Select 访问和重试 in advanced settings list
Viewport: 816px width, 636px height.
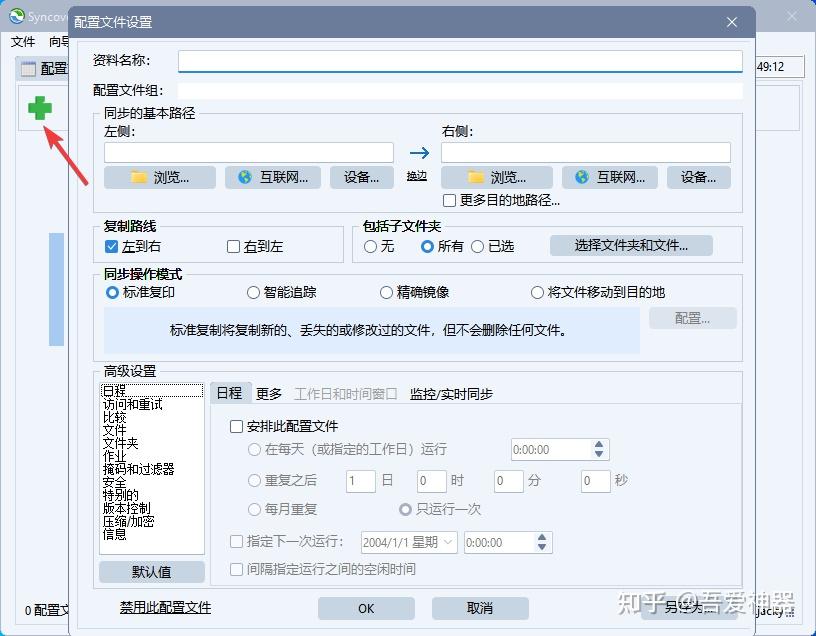(133, 404)
